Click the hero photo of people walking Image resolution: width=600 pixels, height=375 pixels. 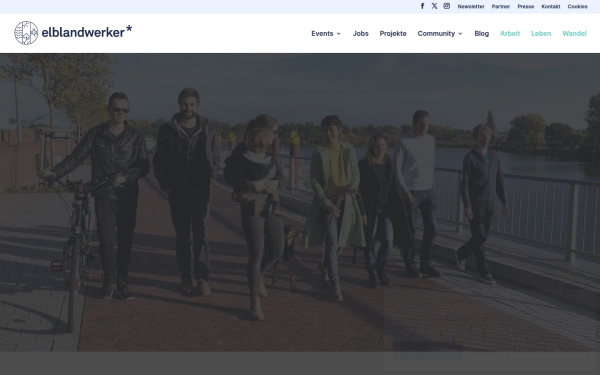(300, 202)
